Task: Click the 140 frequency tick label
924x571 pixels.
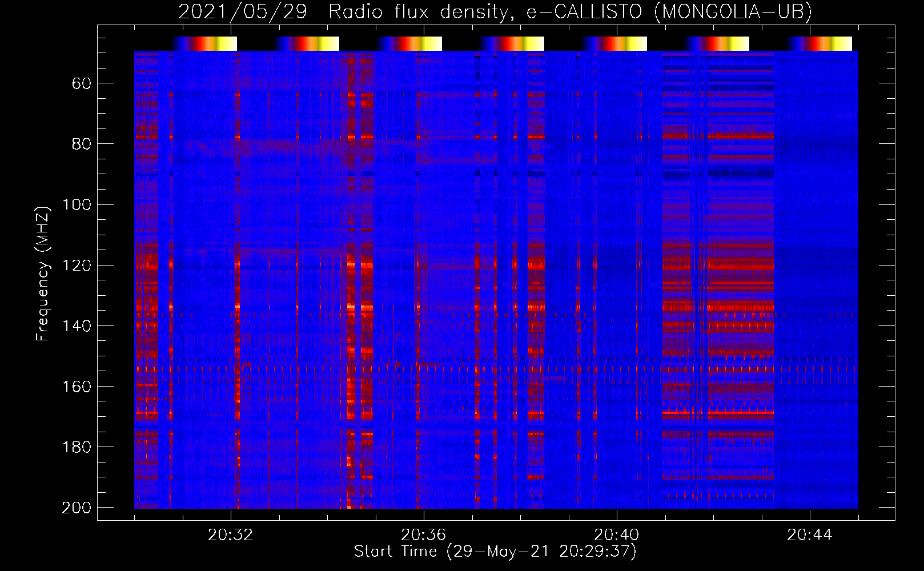Action: (77, 325)
